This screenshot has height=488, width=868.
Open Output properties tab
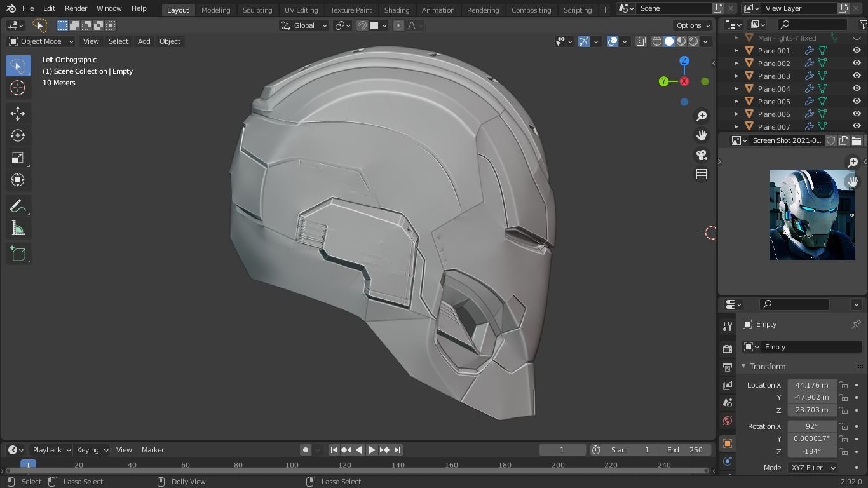(x=728, y=367)
